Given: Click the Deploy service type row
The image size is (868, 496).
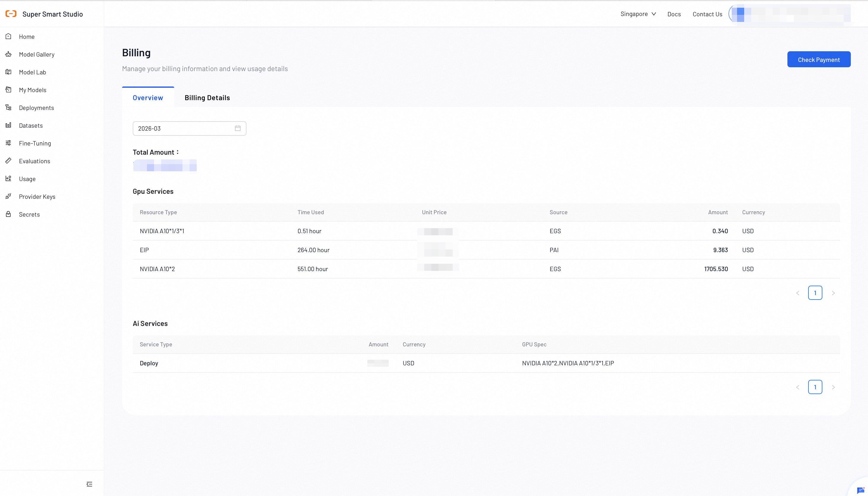Looking at the screenshot, I should (486, 363).
